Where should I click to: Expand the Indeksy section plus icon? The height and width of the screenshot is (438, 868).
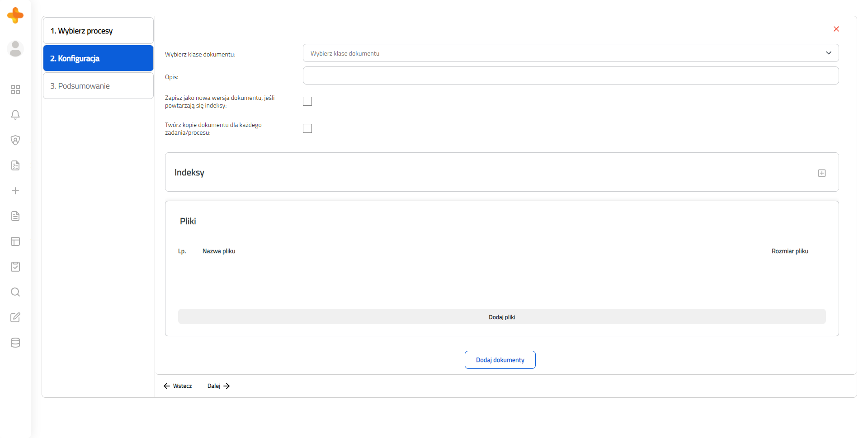822,173
